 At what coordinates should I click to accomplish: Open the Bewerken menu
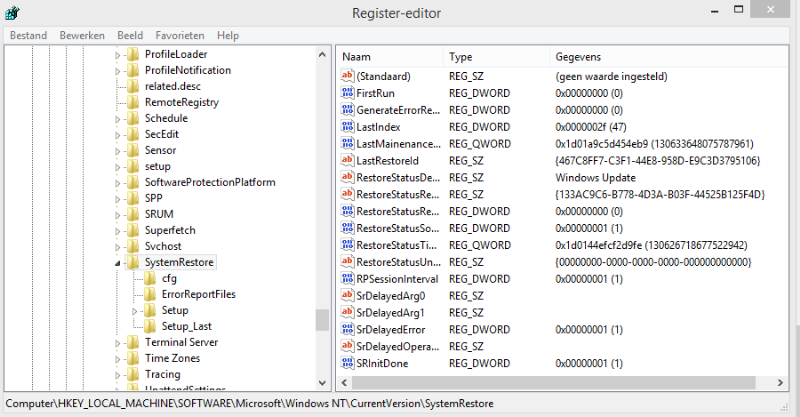[82, 35]
